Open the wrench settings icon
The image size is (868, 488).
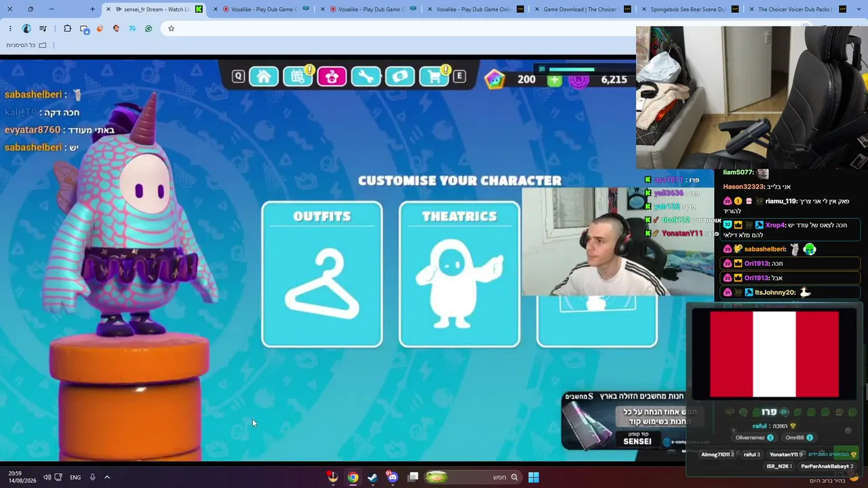coord(366,77)
